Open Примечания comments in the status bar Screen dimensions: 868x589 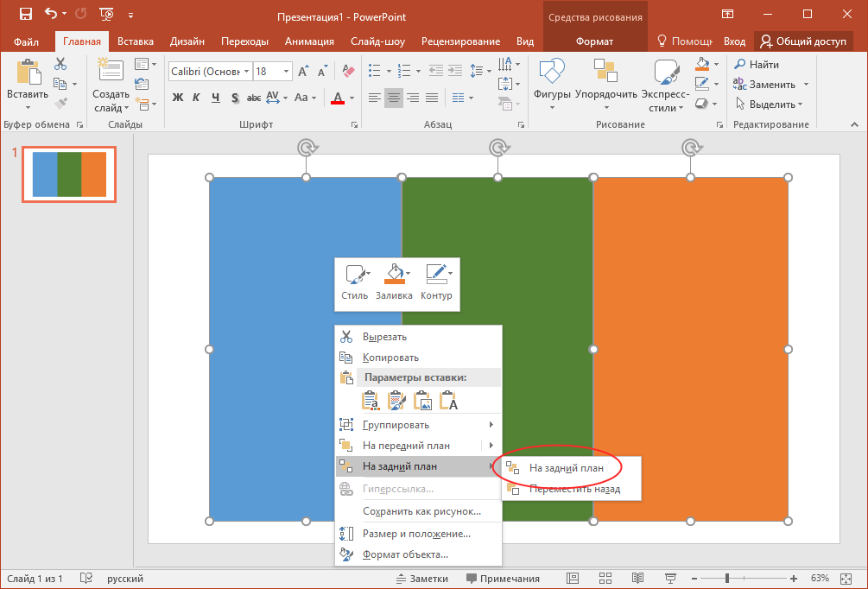503,579
